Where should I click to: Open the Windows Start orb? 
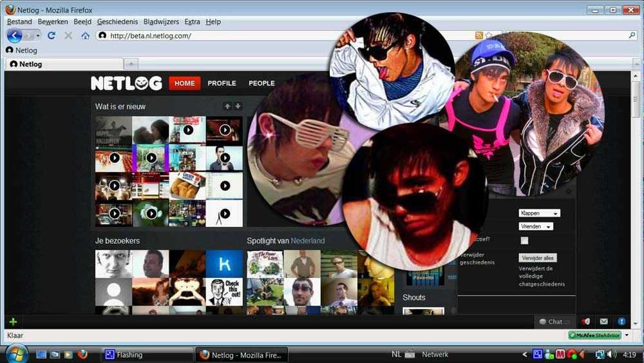pyautogui.click(x=17, y=355)
